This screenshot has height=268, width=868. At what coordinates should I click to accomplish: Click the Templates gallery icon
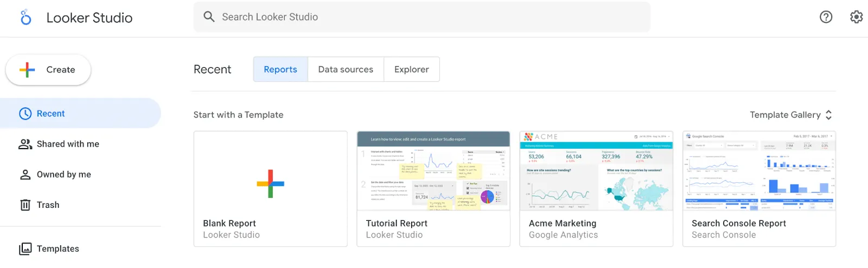pos(25,248)
